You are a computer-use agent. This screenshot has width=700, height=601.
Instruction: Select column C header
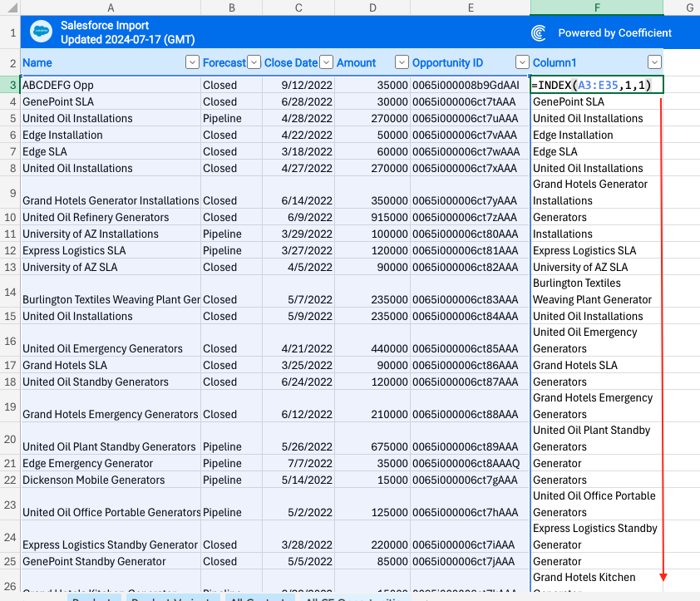tap(298, 7)
